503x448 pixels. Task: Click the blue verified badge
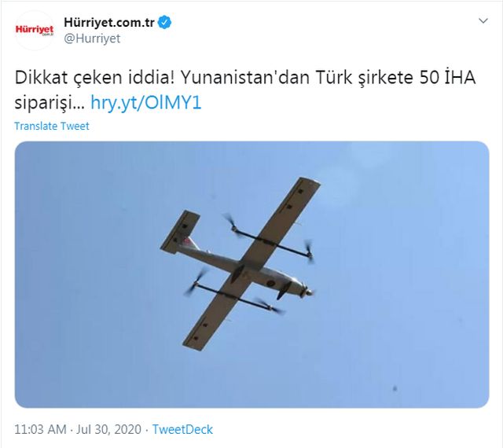click(x=165, y=23)
